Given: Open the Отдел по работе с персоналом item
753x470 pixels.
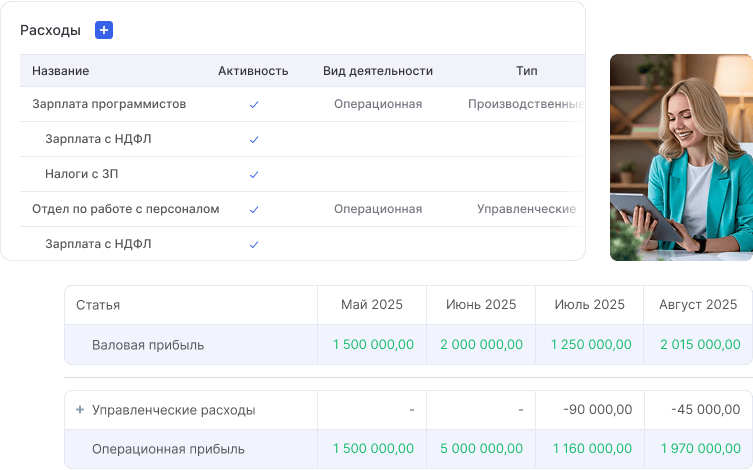Looking at the screenshot, I should tap(125, 209).
